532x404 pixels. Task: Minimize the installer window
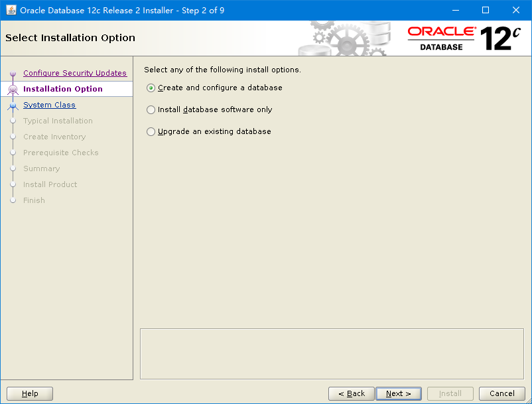456,10
